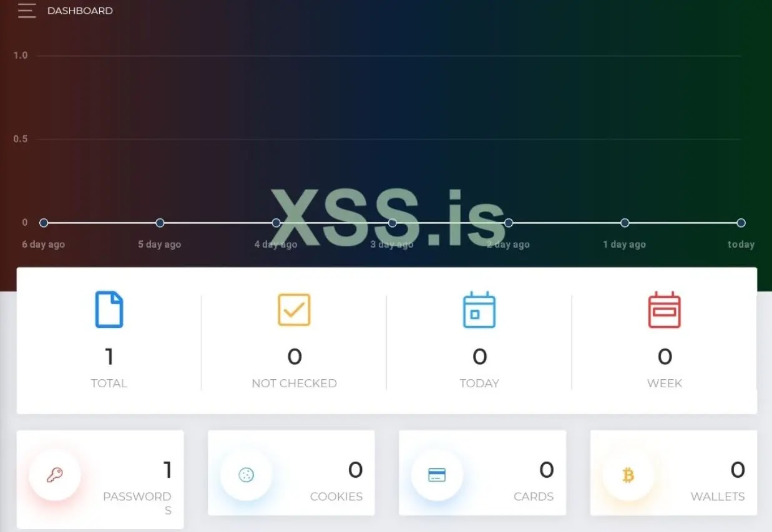Image resolution: width=772 pixels, height=532 pixels.
Task: Click the yellow checkmark icon above NOT CHECKED
Action: click(x=294, y=310)
